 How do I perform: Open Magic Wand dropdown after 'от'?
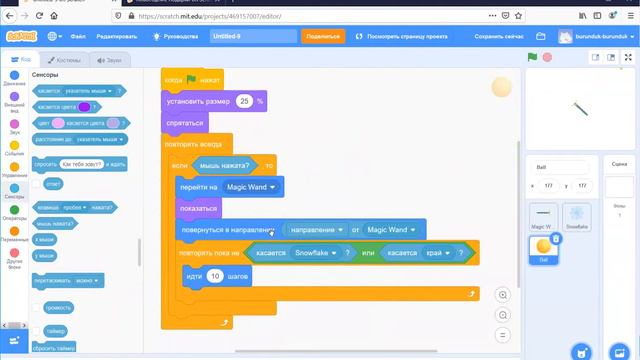[x=391, y=230]
